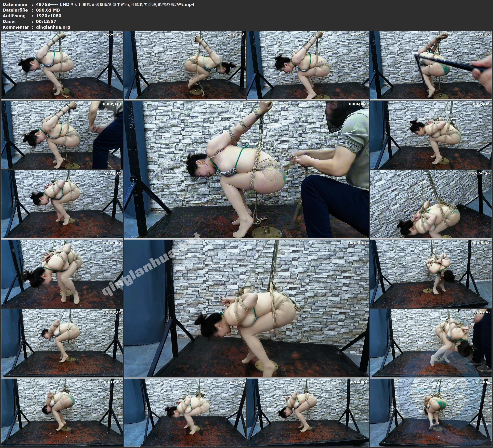Image resolution: width=493 pixels, height=448 pixels.
Task: Select the final thumbnail at 00:13:12
Action: coord(431,412)
